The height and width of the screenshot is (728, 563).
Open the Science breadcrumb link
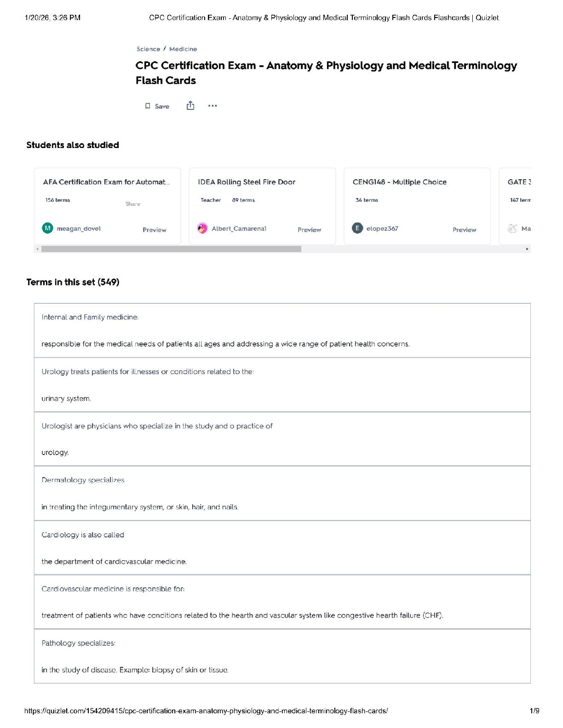[x=148, y=49]
